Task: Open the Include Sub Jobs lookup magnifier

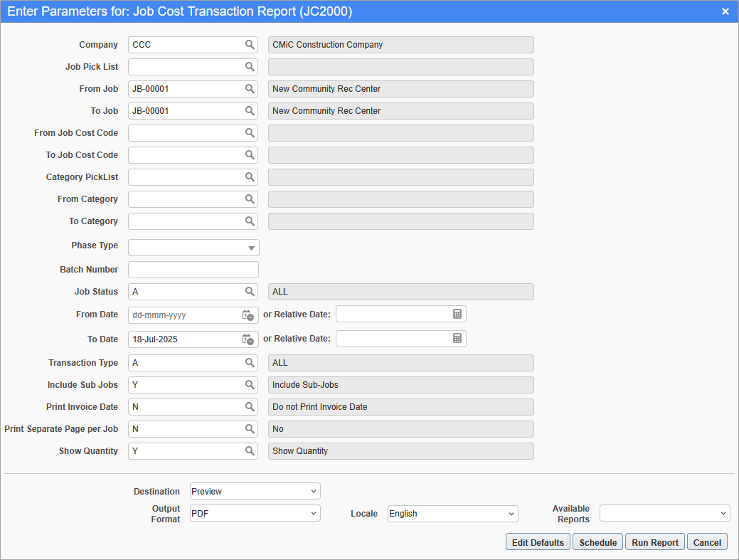Action: tap(250, 385)
